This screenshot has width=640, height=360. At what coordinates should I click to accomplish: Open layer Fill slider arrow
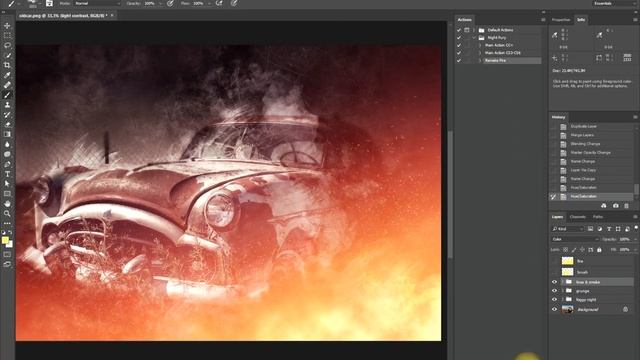(635, 250)
